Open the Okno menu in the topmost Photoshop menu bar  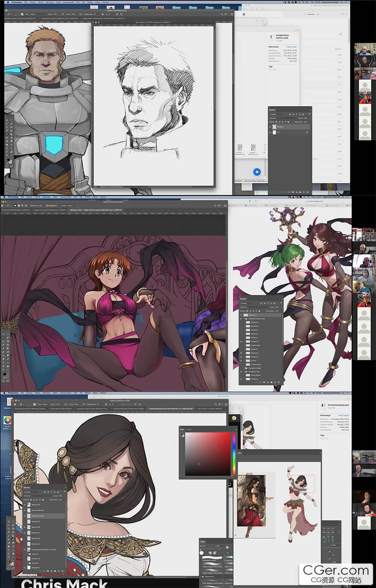click(97, 2)
